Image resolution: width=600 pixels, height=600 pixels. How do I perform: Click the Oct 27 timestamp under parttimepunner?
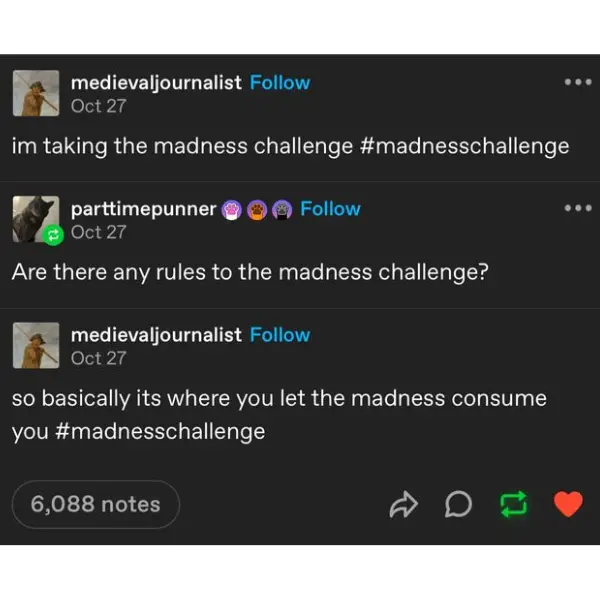(x=99, y=232)
